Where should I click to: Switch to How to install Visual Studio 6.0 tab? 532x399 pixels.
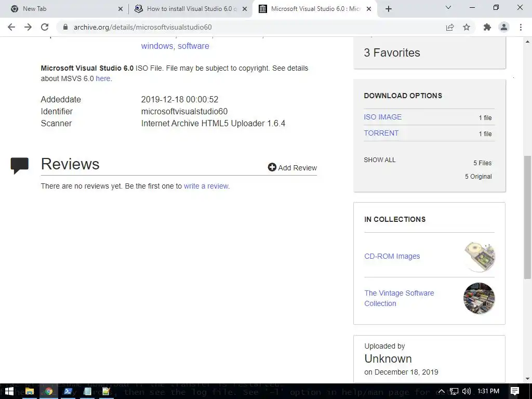(x=190, y=9)
